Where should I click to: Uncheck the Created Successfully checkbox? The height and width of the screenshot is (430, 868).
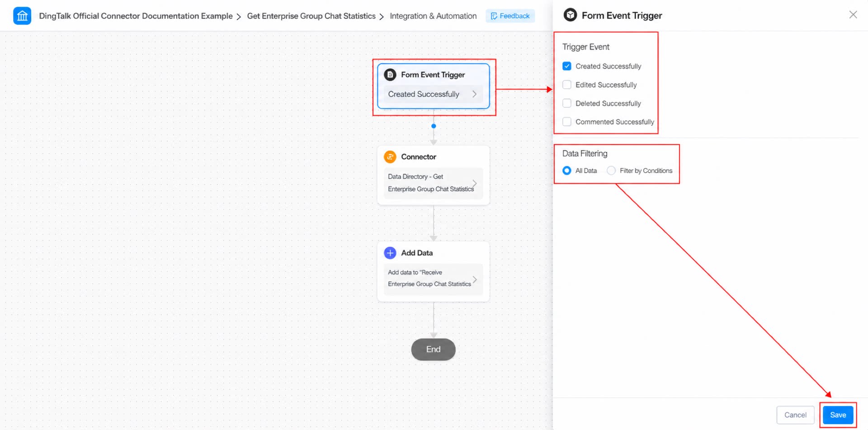(x=567, y=66)
